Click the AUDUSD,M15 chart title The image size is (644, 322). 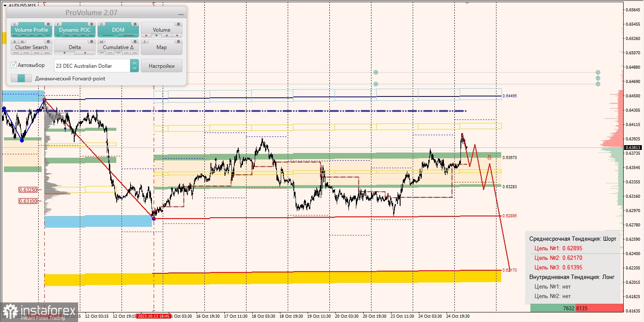22,5
